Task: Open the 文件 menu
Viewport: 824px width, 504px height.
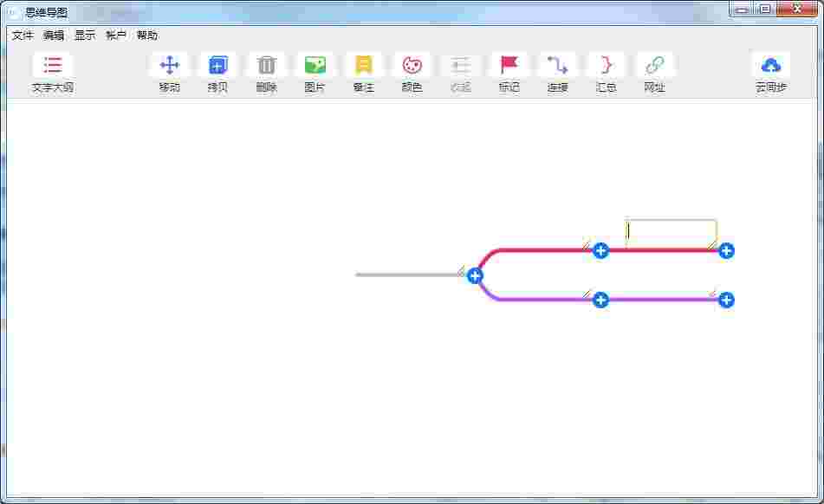Action: [23, 36]
